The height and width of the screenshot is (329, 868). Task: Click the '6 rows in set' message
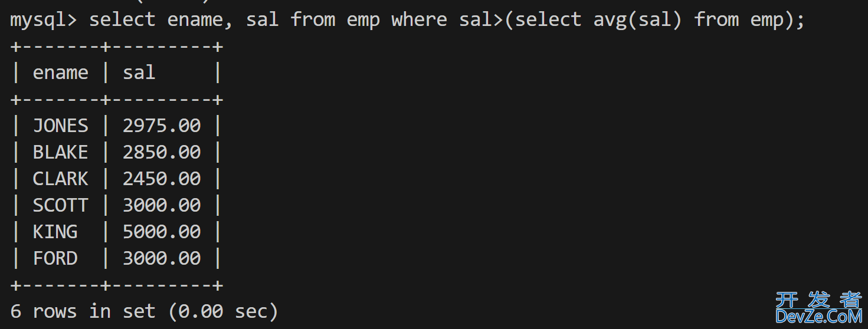[83, 311]
